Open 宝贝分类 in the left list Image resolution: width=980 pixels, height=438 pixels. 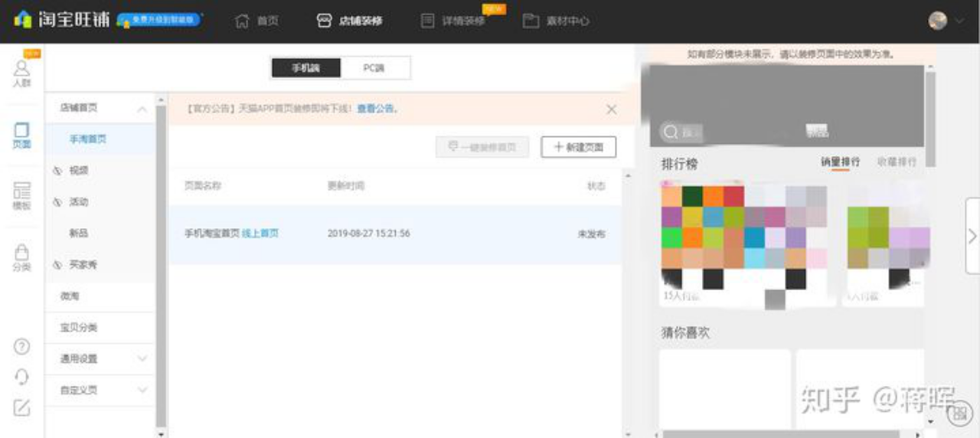coord(79,327)
